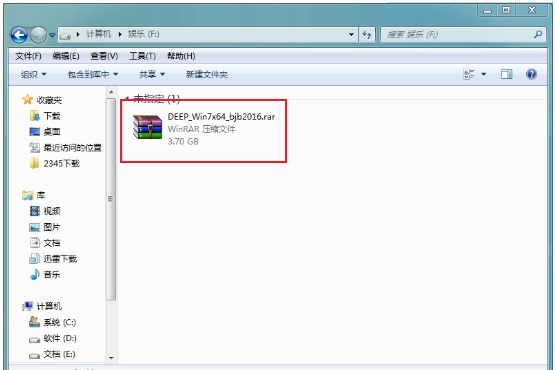Open drive 软件 (D:)
Image resolution: width=555 pixels, height=370 pixels.
pos(60,338)
